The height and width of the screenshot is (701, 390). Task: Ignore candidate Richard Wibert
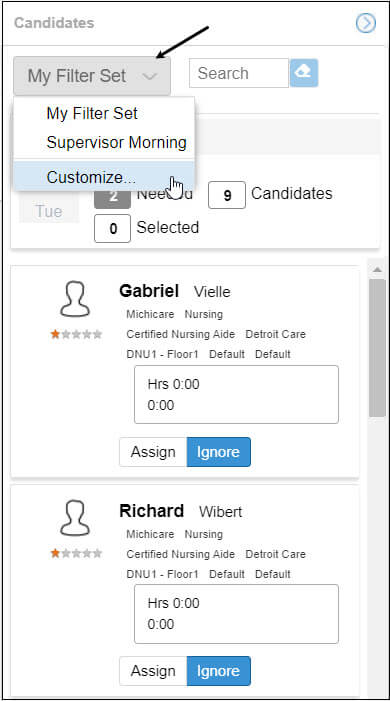[218, 671]
